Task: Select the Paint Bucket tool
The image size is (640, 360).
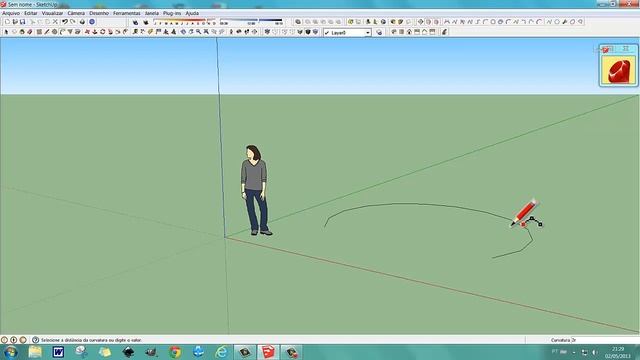Action: (x=22, y=32)
